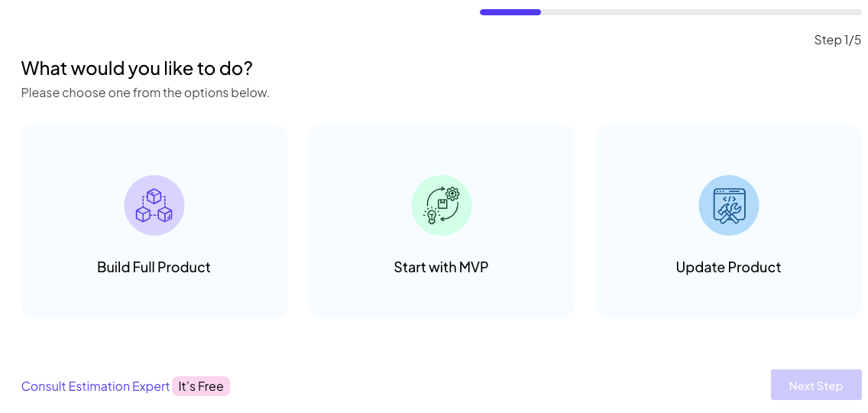Click the stacked cubes icon for Build Full Product

click(x=154, y=205)
